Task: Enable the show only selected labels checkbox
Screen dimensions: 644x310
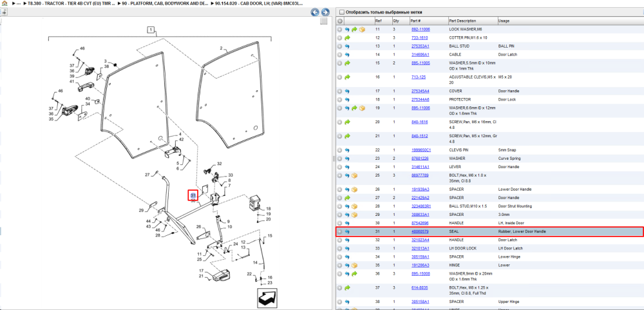Action: [342, 12]
